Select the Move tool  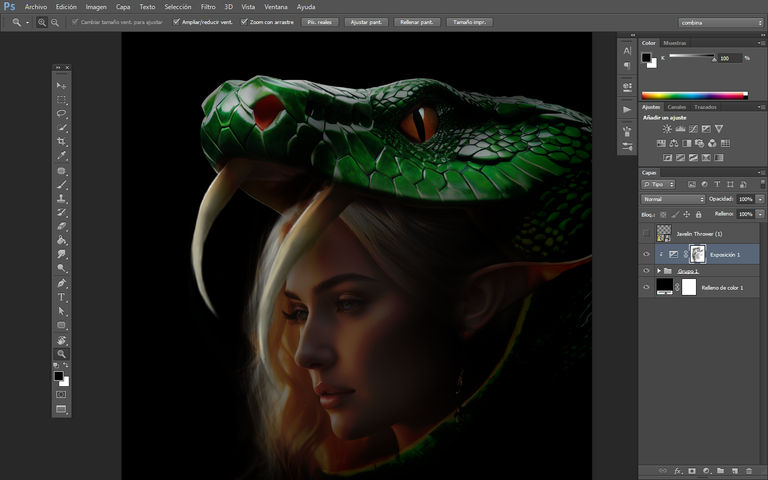(61, 86)
